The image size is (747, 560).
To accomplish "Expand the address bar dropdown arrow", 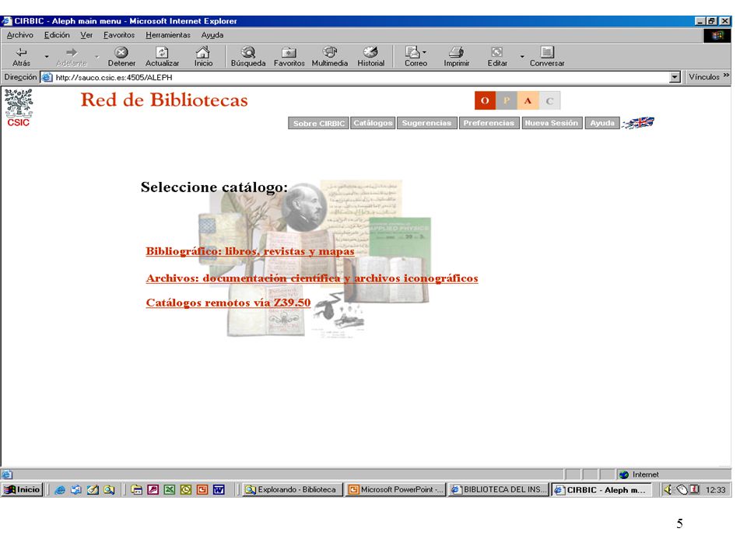I will pos(675,77).
